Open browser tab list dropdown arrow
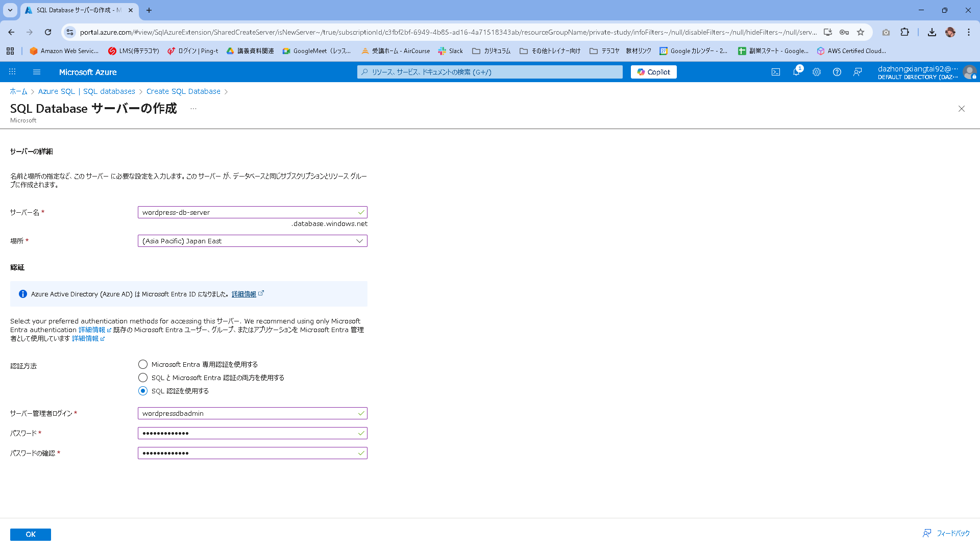Viewport: 980px width, 551px height. pos(10,10)
